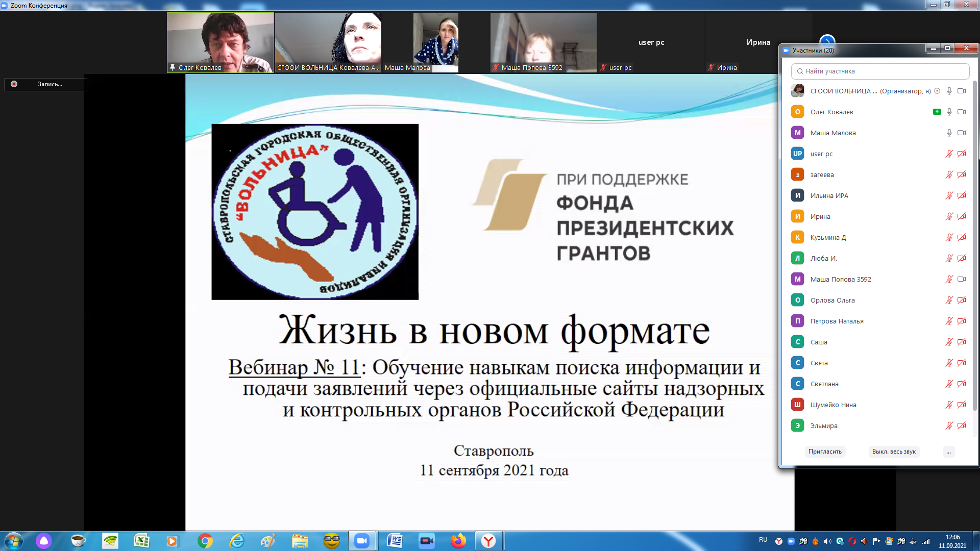Launch Firefox from the taskbar
The height and width of the screenshot is (551, 980).
coord(458,541)
